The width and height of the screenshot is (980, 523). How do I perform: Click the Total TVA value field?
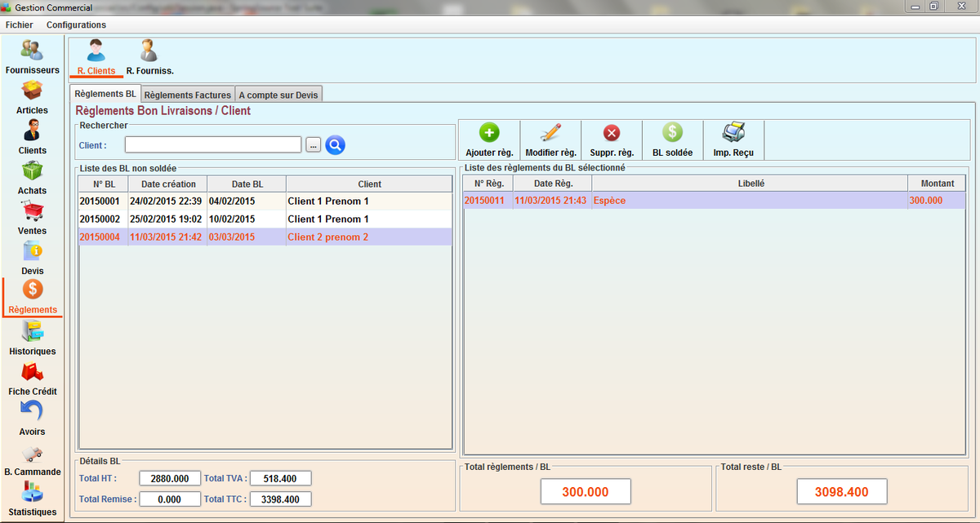point(280,479)
